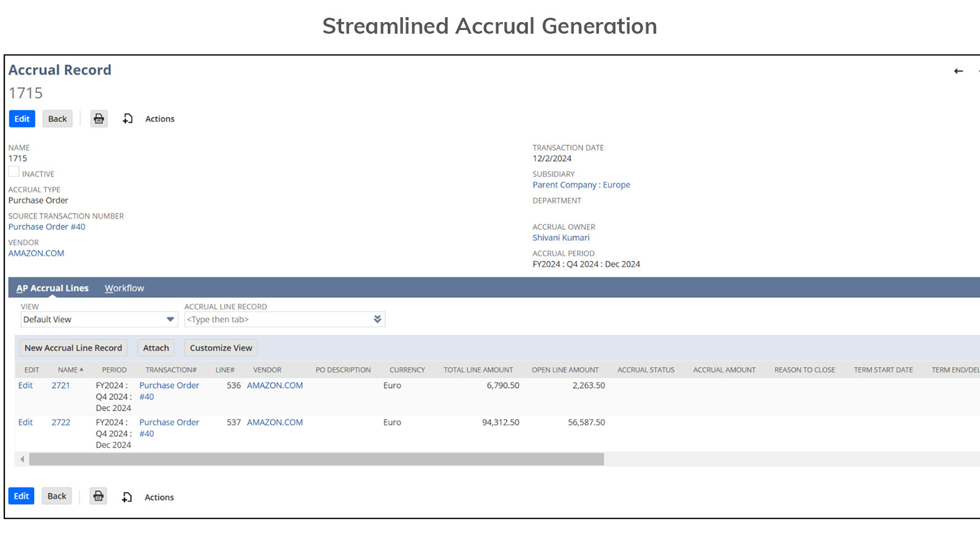Click the Accrual Amount column header

click(x=725, y=370)
